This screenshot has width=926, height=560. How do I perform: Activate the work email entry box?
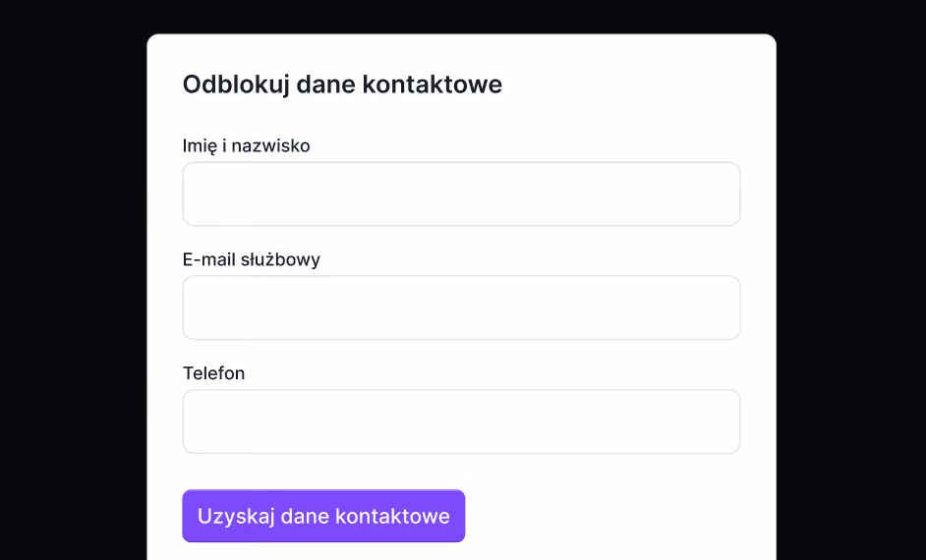point(461,308)
